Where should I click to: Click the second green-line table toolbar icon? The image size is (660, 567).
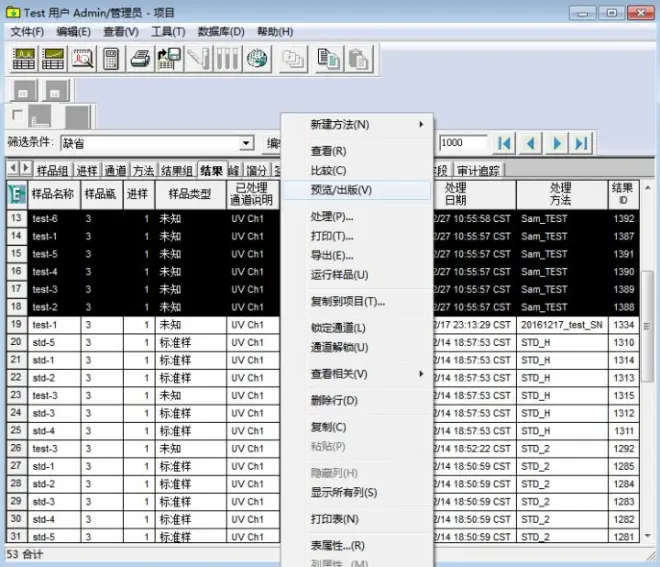tap(53, 59)
